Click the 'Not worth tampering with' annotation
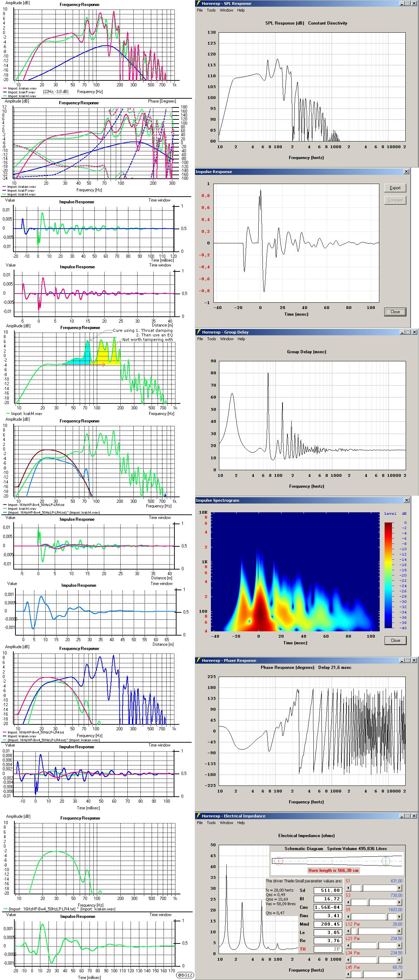The image size is (419, 980). pos(147,339)
